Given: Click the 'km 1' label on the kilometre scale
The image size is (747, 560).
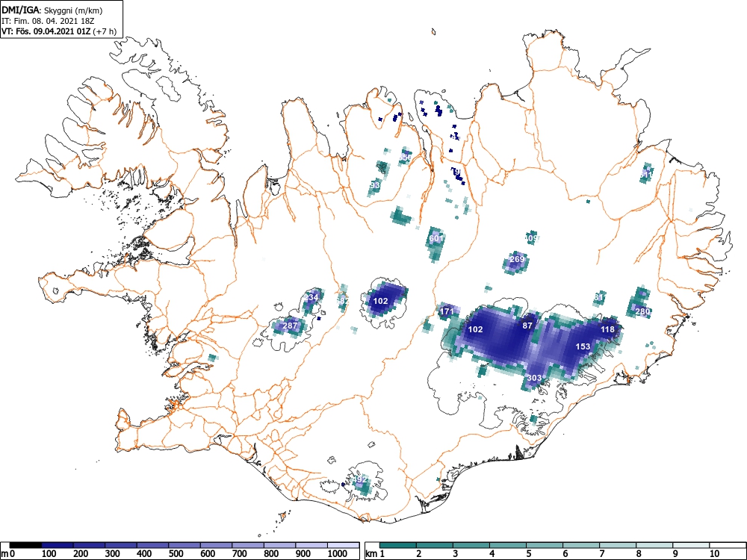Looking at the screenshot, I should (375, 554).
